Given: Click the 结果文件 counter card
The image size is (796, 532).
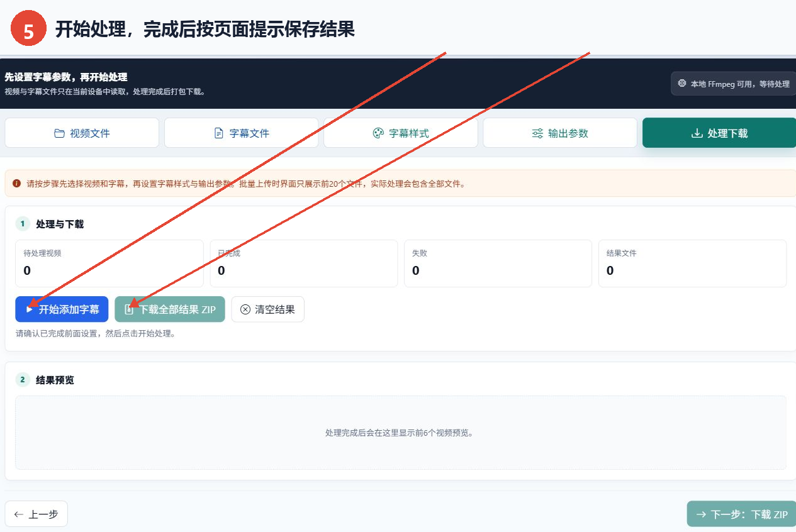Looking at the screenshot, I should click(x=692, y=263).
